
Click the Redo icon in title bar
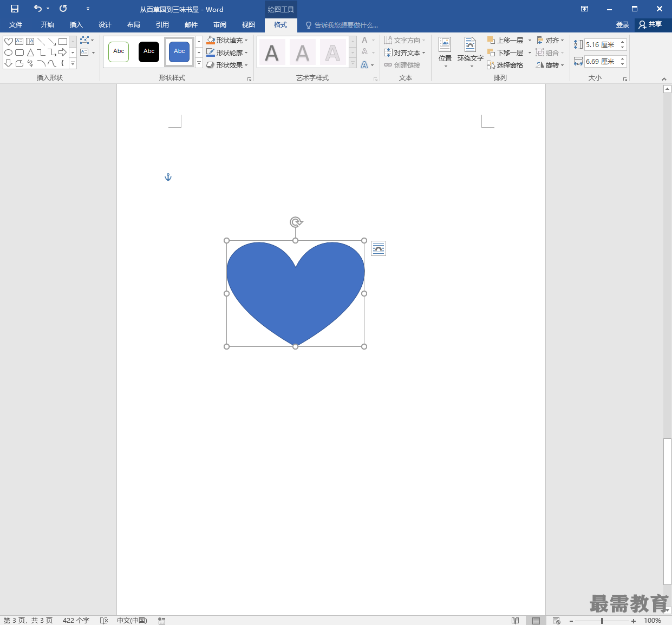click(x=63, y=9)
